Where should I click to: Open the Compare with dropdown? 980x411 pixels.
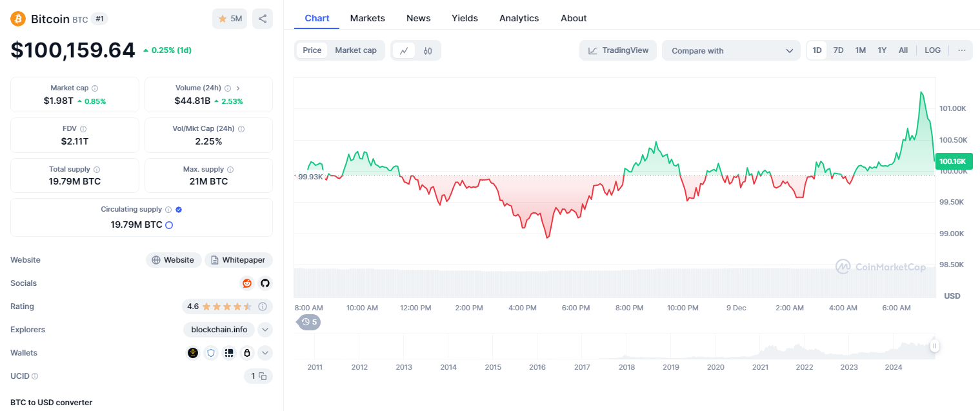[731, 50]
